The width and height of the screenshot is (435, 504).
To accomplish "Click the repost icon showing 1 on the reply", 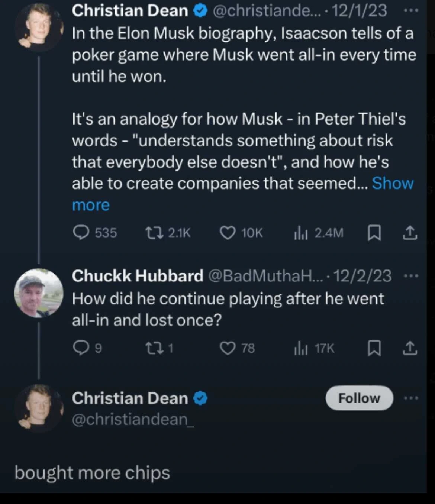I will tap(156, 348).
